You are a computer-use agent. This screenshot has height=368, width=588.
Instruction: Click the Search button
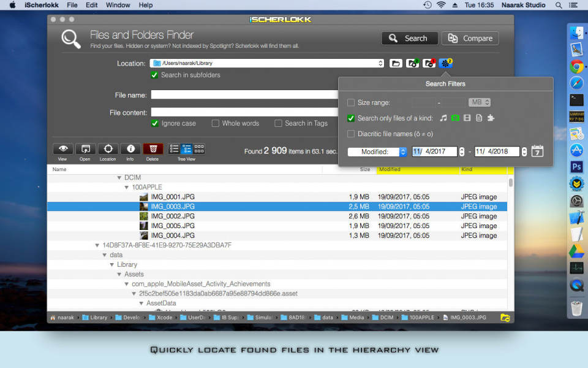point(410,38)
